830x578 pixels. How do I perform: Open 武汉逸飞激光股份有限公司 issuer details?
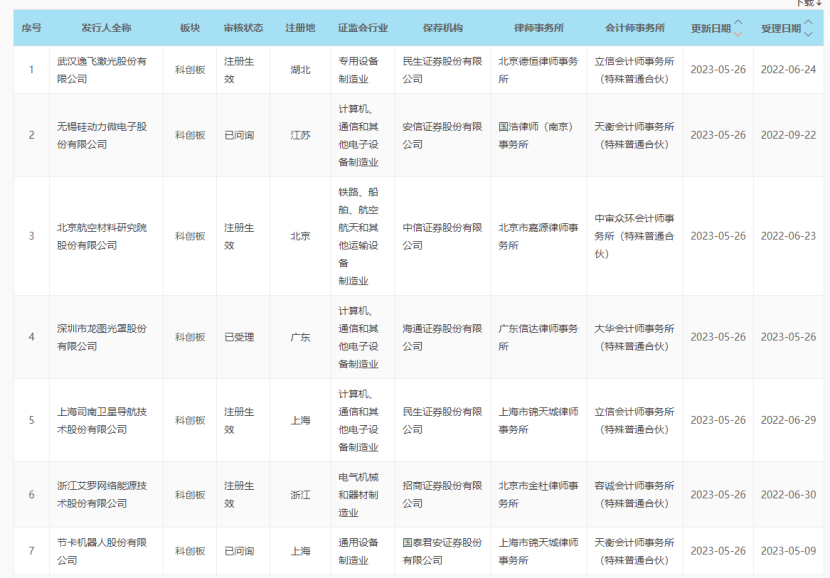(102, 69)
